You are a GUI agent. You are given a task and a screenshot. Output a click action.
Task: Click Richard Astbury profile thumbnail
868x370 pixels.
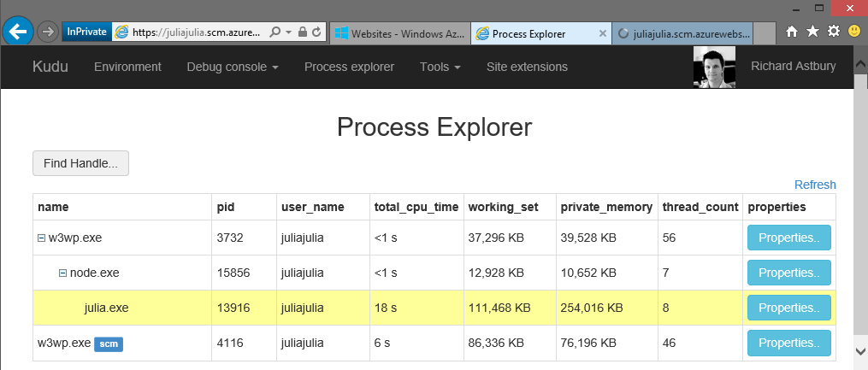tap(714, 67)
